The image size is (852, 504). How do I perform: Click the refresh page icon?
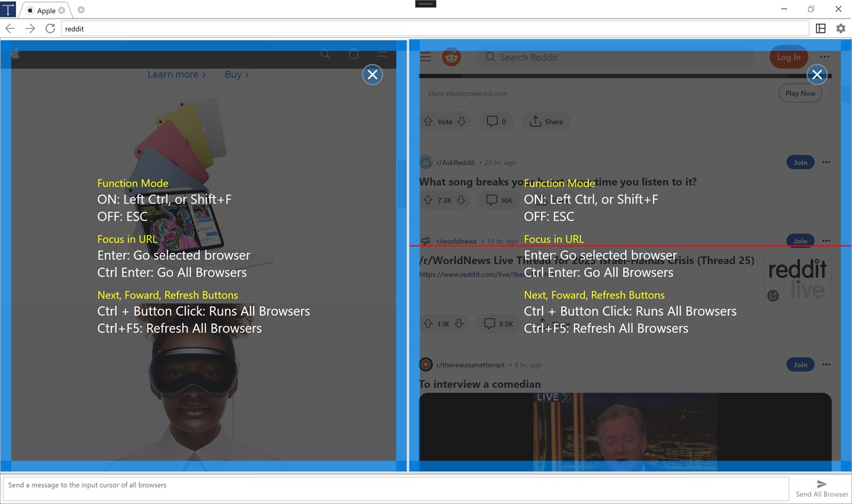pyautogui.click(x=50, y=28)
